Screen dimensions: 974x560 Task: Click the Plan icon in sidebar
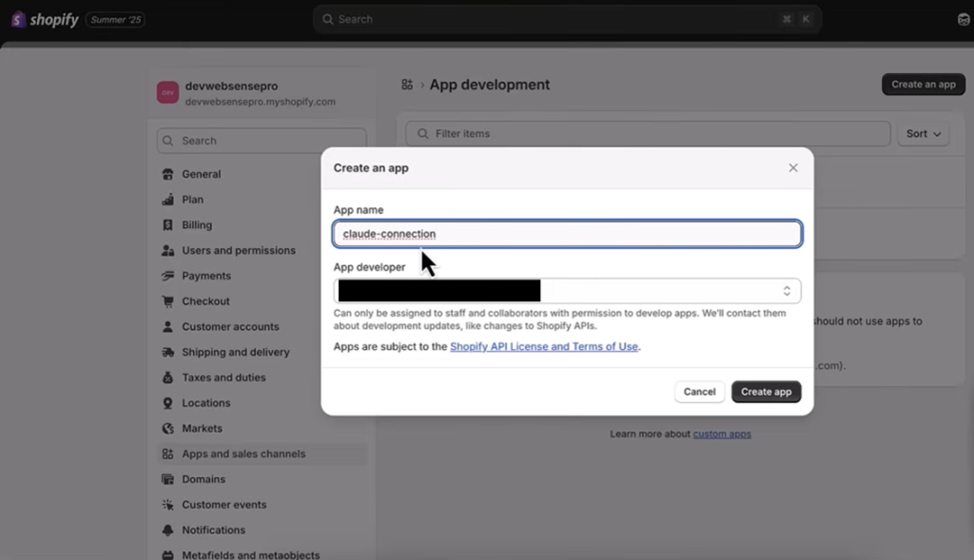click(x=167, y=200)
